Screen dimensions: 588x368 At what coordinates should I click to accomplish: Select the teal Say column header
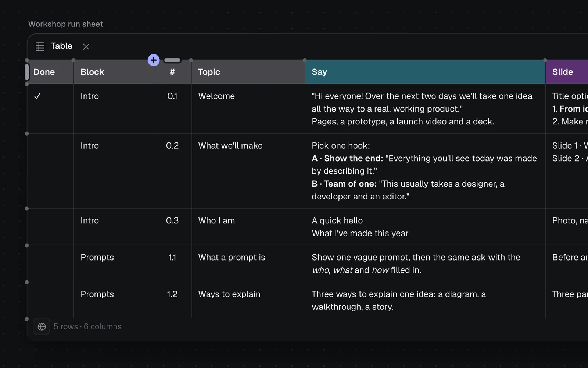click(x=425, y=72)
